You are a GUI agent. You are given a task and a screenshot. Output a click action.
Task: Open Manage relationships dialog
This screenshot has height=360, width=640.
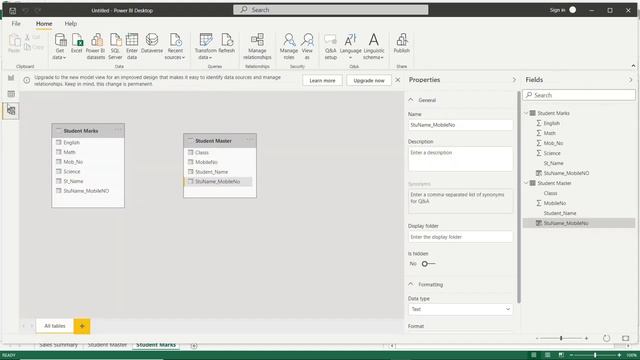pos(257,46)
